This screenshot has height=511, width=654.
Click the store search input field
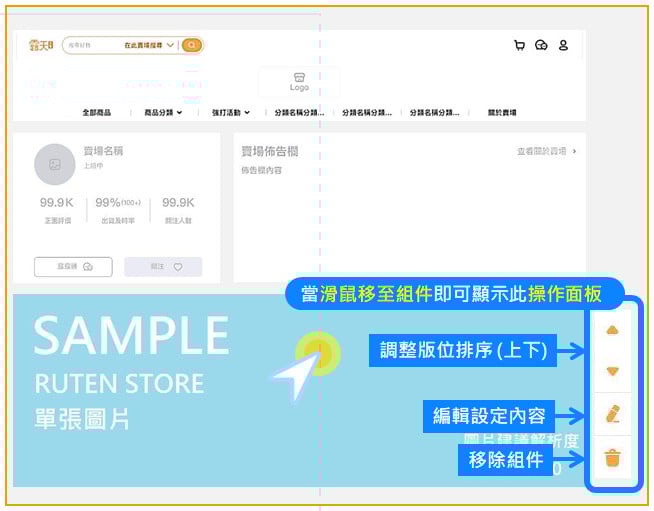[x=90, y=45]
